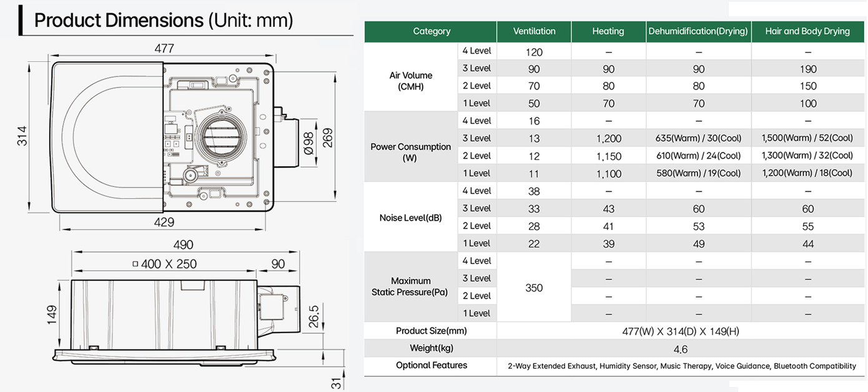Click "3 Level" in the Power Consumption group
This screenshot has height=392, width=868.
[476, 138]
